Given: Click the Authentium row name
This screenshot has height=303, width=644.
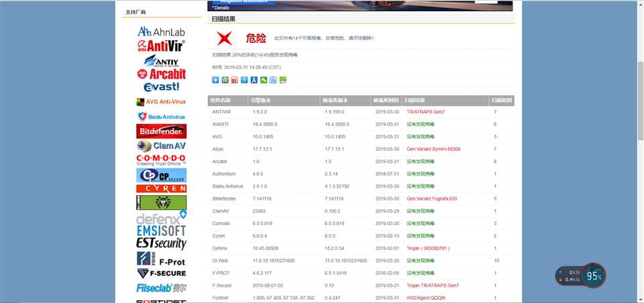Looking at the screenshot, I should 224,174.
